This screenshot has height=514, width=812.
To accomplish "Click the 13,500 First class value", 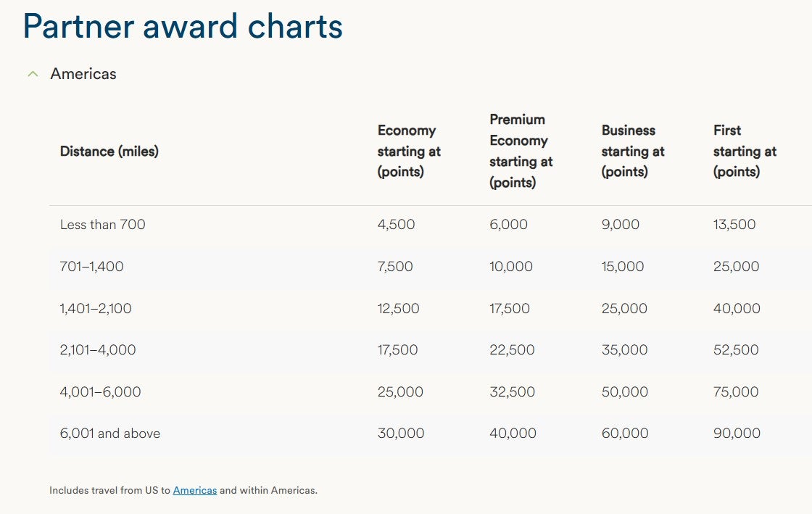I will (x=736, y=225).
